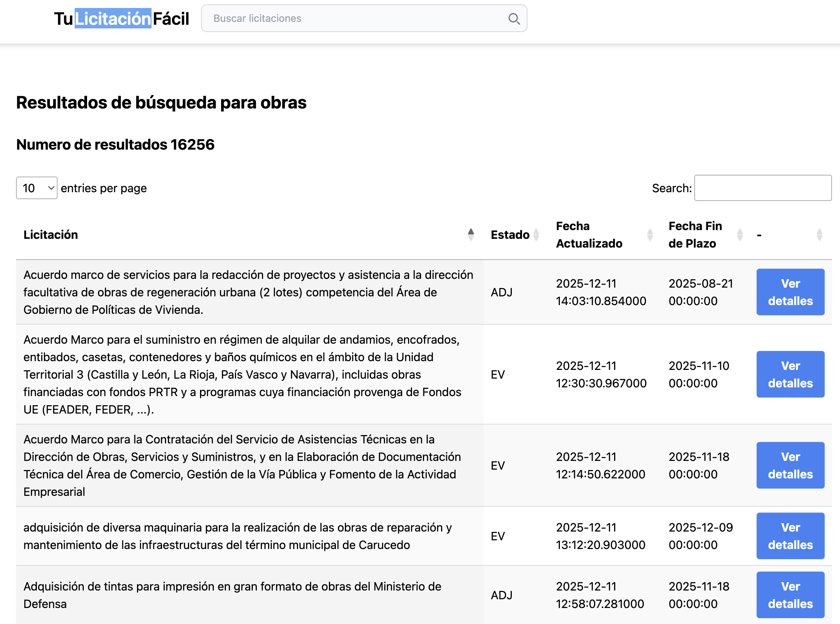Click Ver detalles for the Políticas de Vivienda listing
This screenshot has width=840, height=624.
point(790,292)
